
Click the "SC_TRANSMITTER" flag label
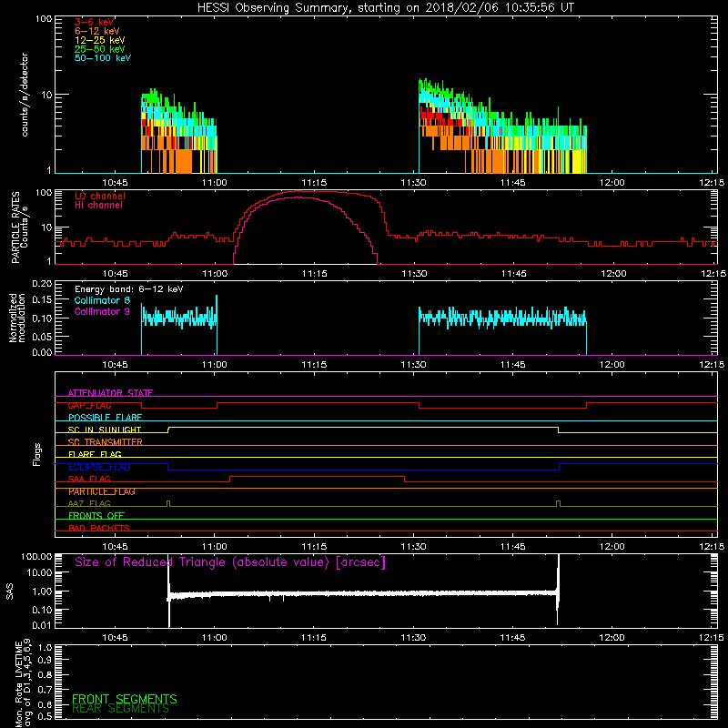(105, 442)
